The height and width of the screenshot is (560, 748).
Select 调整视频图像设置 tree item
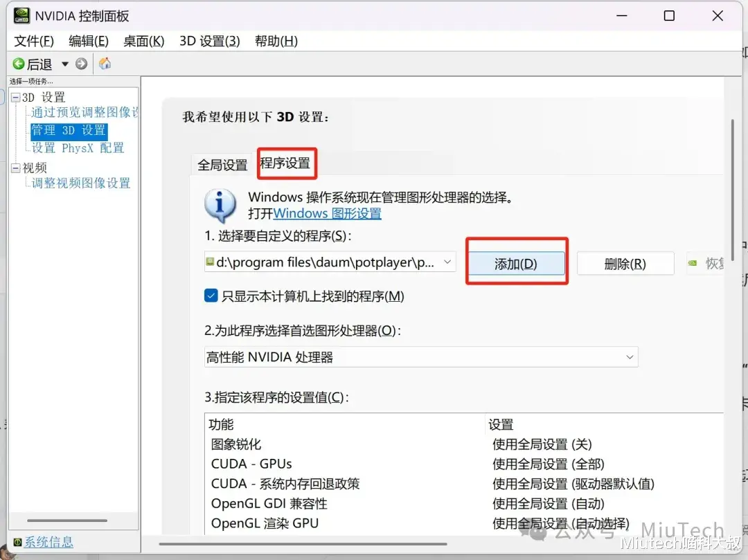coord(80,183)
